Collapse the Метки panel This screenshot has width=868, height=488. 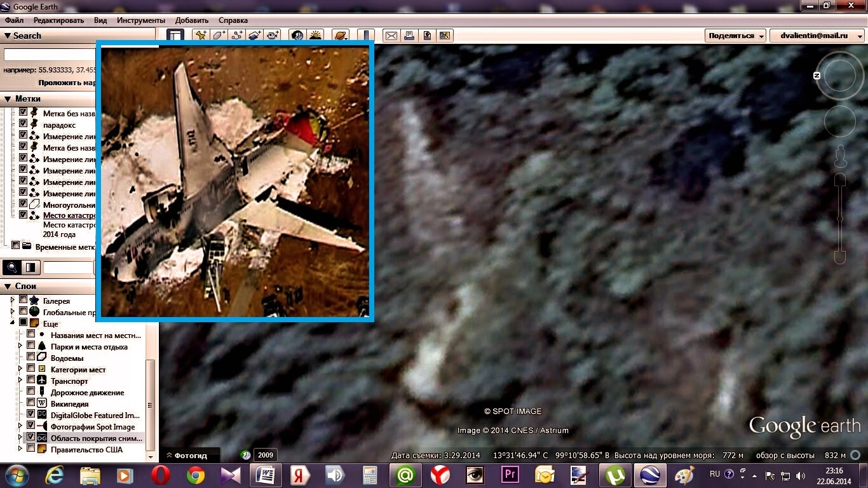click(8, 98)
